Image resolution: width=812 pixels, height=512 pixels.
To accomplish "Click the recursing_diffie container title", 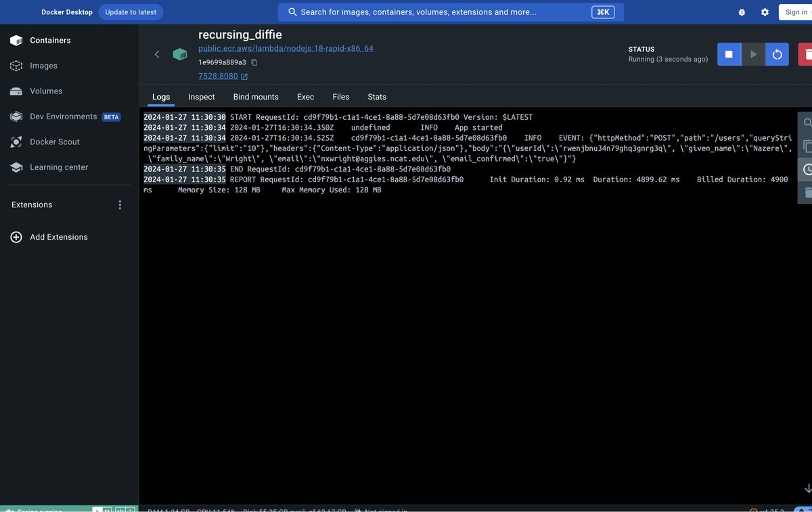I will 240,35.
